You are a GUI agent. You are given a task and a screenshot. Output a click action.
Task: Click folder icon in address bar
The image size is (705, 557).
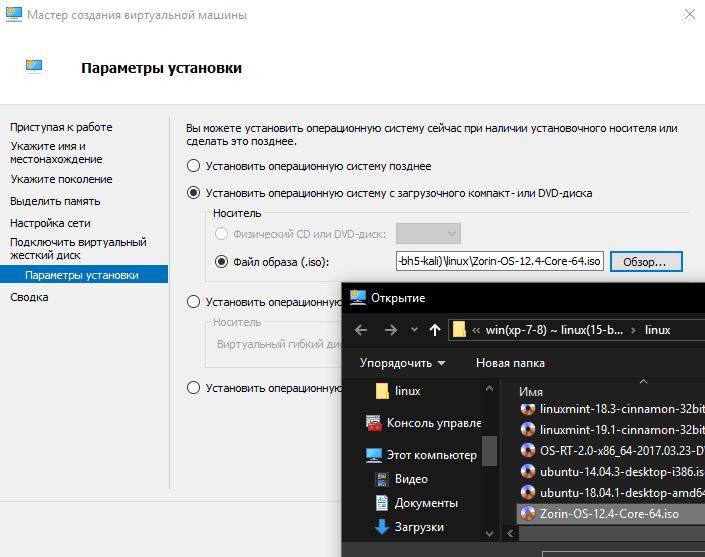tap(459, 330)
